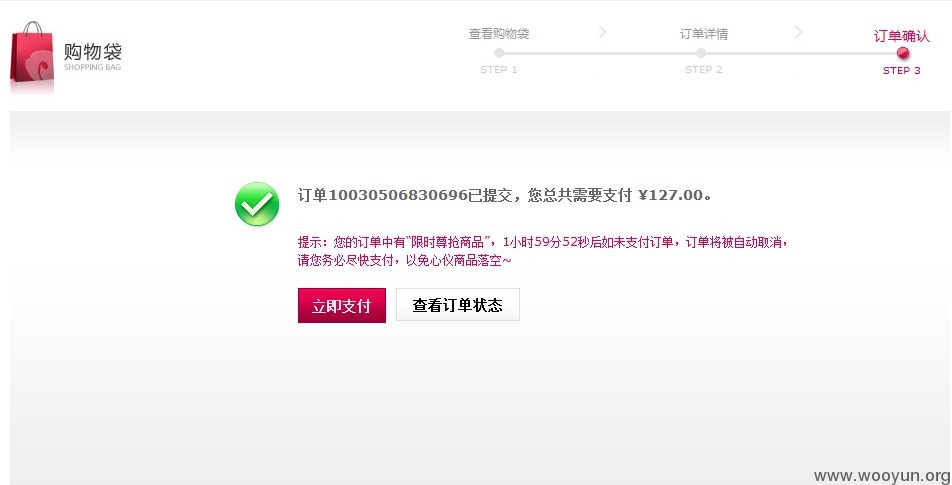Click the 立即支付 button
This screenshot has width=952, height=485.
[342, 305]
